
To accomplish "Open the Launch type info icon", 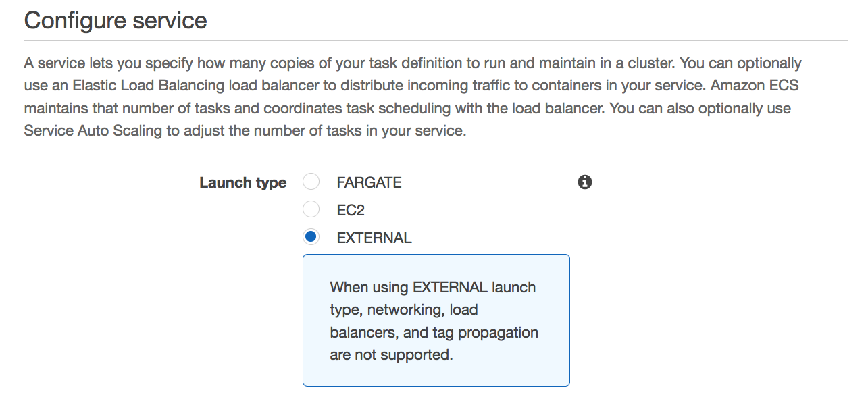I will click(x=585, y=182).
